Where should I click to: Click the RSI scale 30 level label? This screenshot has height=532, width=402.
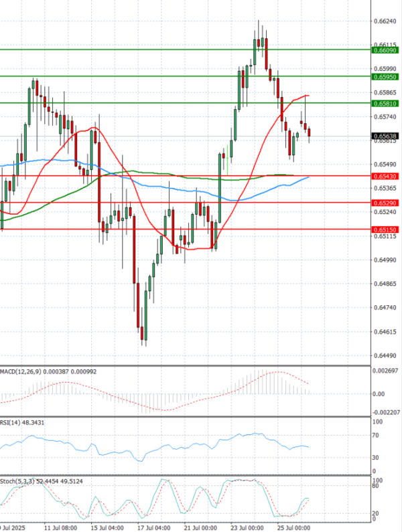point(375,458)
